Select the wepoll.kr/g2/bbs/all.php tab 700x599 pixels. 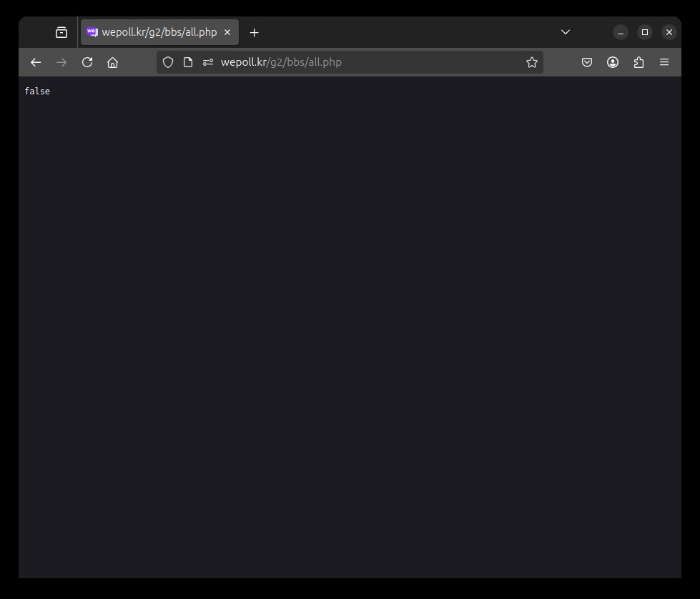[160, 32]
